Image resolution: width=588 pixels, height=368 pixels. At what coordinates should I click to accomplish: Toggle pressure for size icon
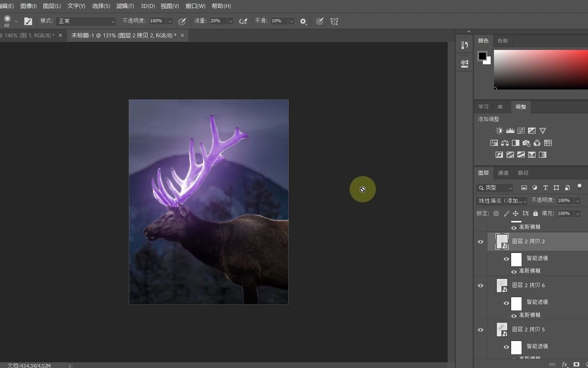click(x=319, y=21)
